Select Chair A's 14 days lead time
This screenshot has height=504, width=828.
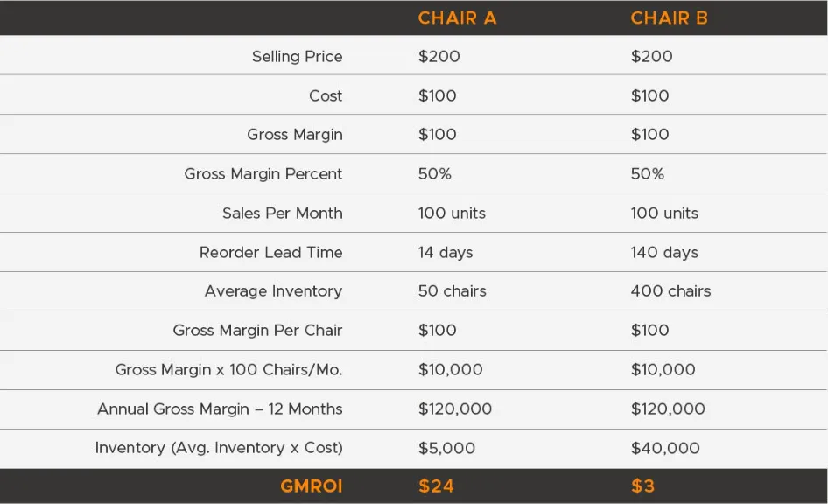click(x=445, y=253)
